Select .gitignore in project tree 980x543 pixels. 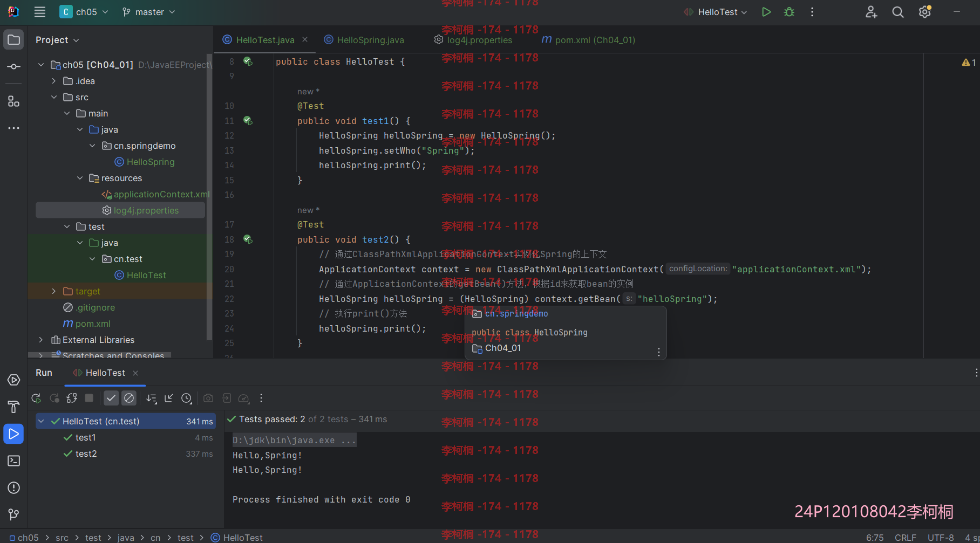pos(89,307)
